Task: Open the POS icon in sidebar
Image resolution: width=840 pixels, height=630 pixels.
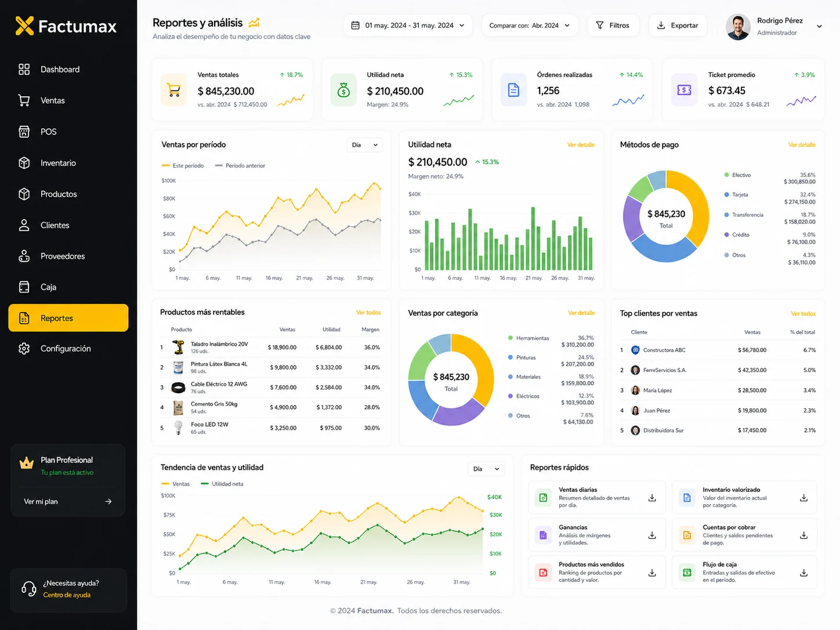Action: 24,132
